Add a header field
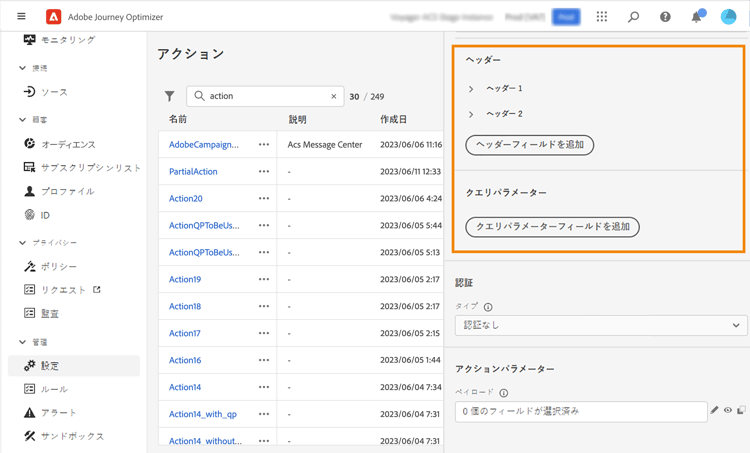The image size is (750, 453). click(529, 145)
